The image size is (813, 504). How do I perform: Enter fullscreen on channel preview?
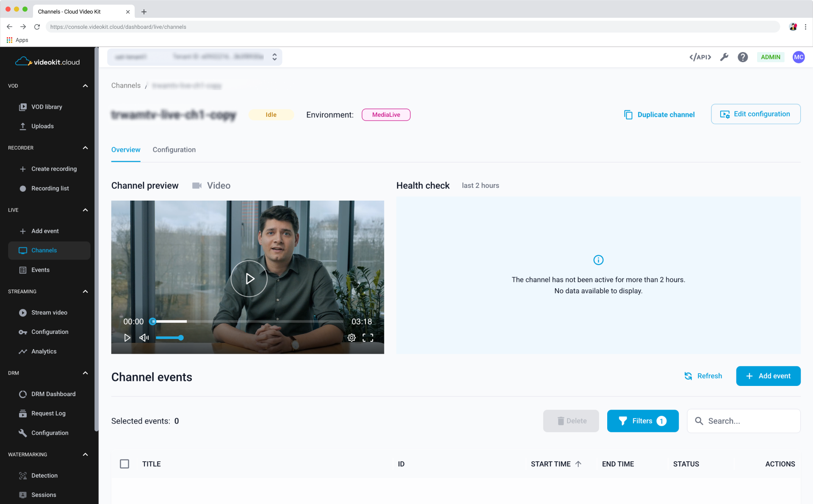(x=368, y=338)
